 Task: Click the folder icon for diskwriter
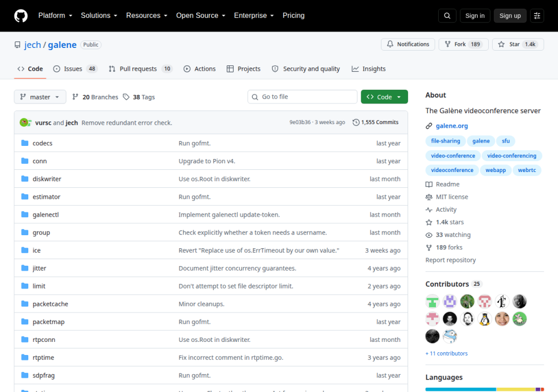click(25, 179)
